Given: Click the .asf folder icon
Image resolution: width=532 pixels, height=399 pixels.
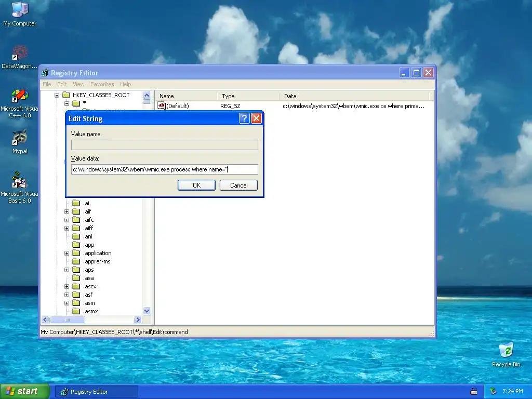Looking at the screenshot, I should pyautogui.click(x=76, y=295).
